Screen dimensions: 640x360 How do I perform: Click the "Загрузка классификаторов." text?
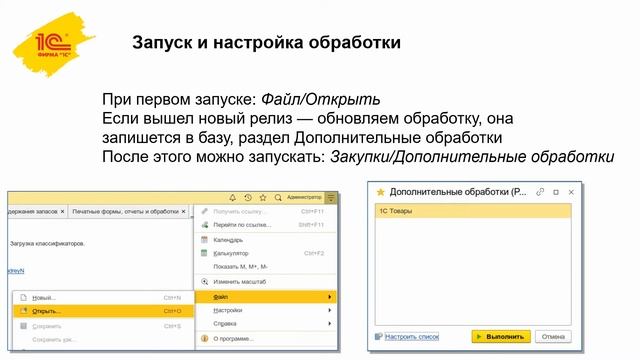coord(47,244)
